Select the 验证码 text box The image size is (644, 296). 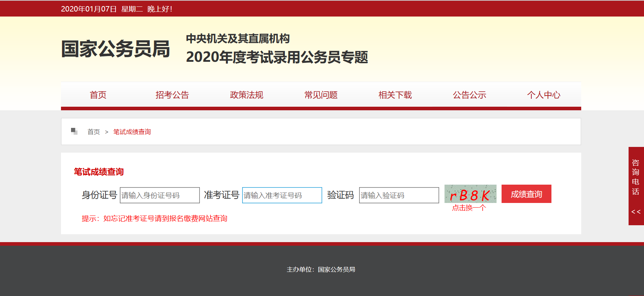399,195
